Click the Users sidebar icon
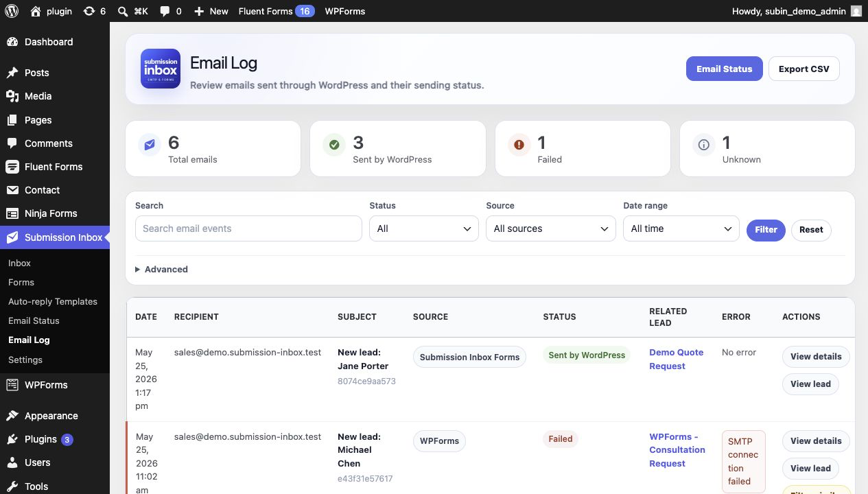Screen dimensions: 868x494 pos(12,462)
